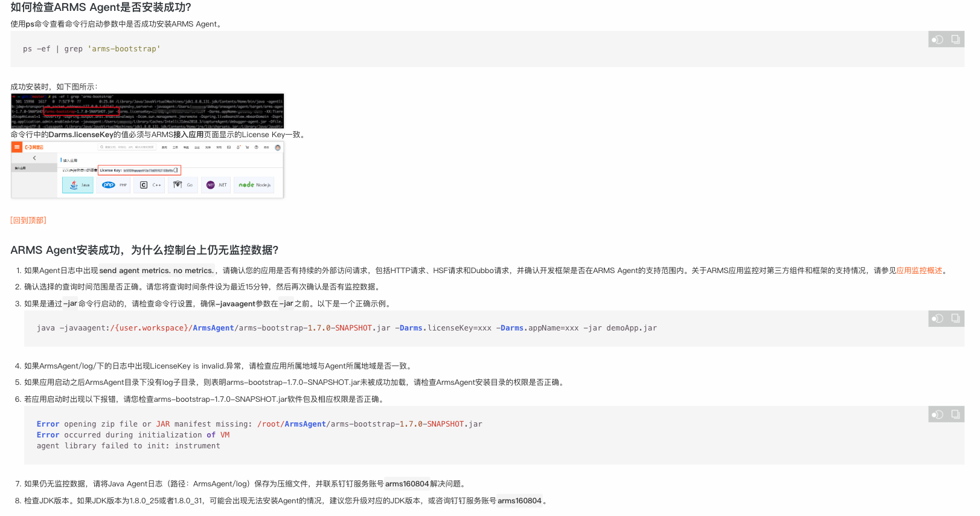Click the text ps -ef | grep 'arms-bootstrap'

(x=92, y=49)
